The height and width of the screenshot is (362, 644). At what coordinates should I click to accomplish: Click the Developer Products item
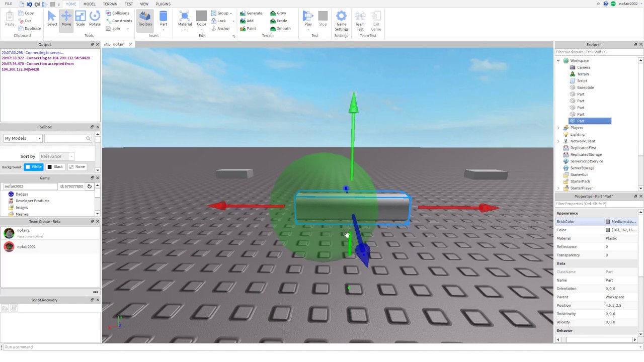[32, 201]
